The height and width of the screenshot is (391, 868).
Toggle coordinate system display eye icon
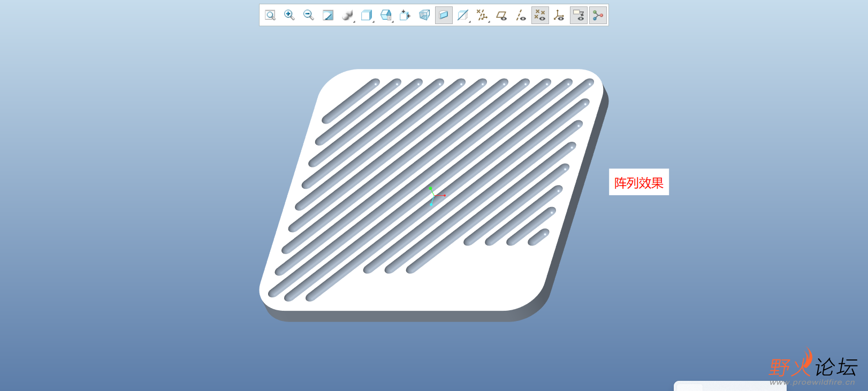coord(559,15)
